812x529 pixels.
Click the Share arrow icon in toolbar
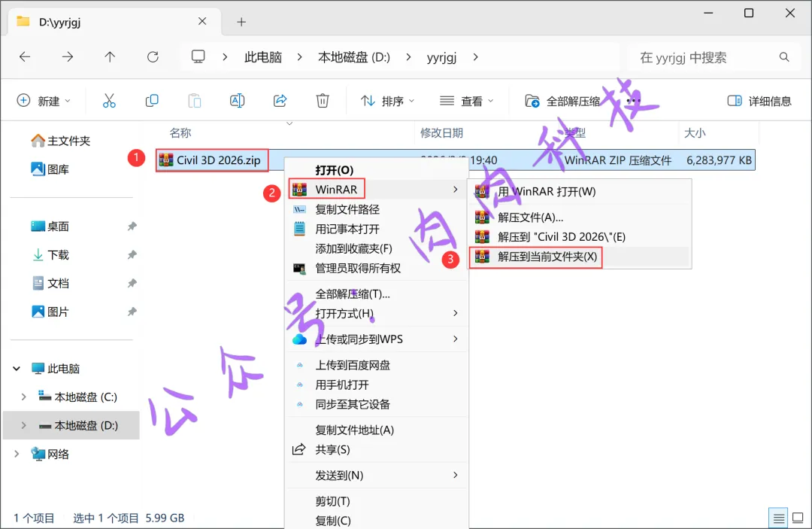coord(280,101)
